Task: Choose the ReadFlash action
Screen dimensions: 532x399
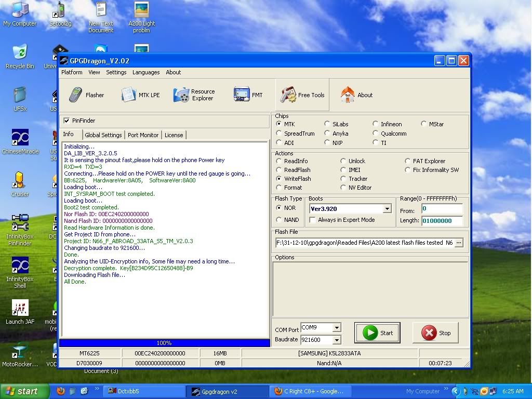Action: 279,170
